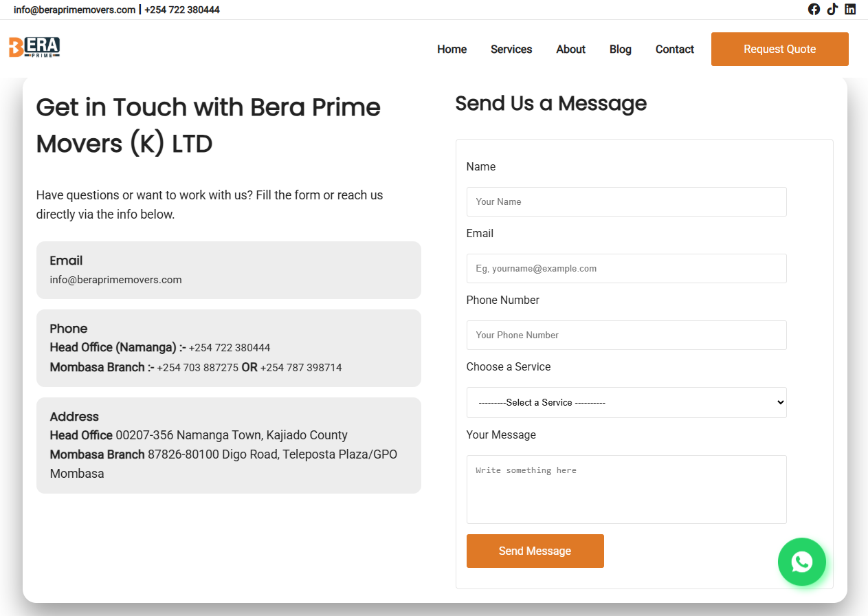Open the Facebook social icon
The width and height of the screenshot is (868, 616).
814,10
